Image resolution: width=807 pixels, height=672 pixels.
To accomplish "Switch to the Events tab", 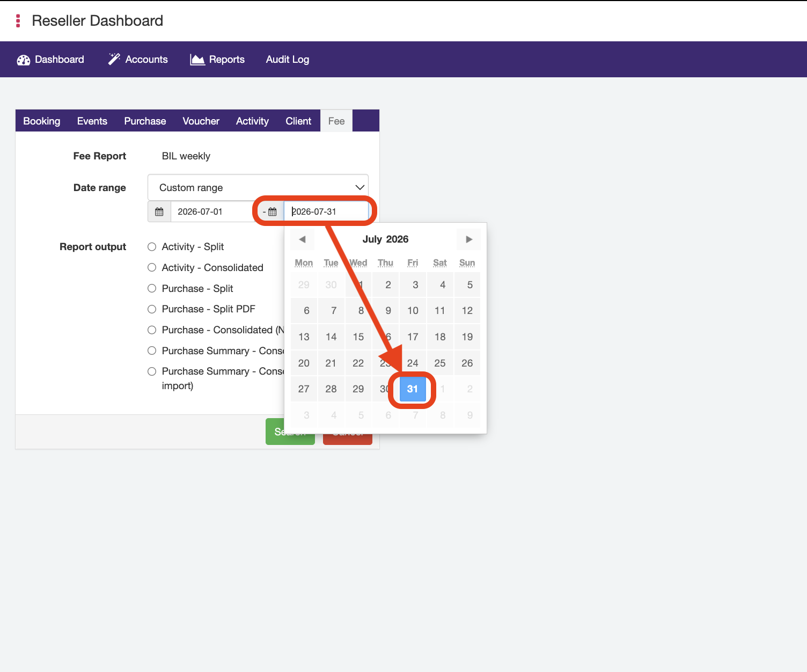I will tap(92, 121).
